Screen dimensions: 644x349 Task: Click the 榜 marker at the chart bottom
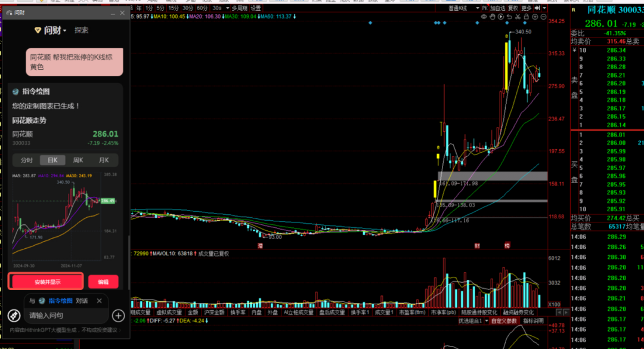[x=507, y=246]
